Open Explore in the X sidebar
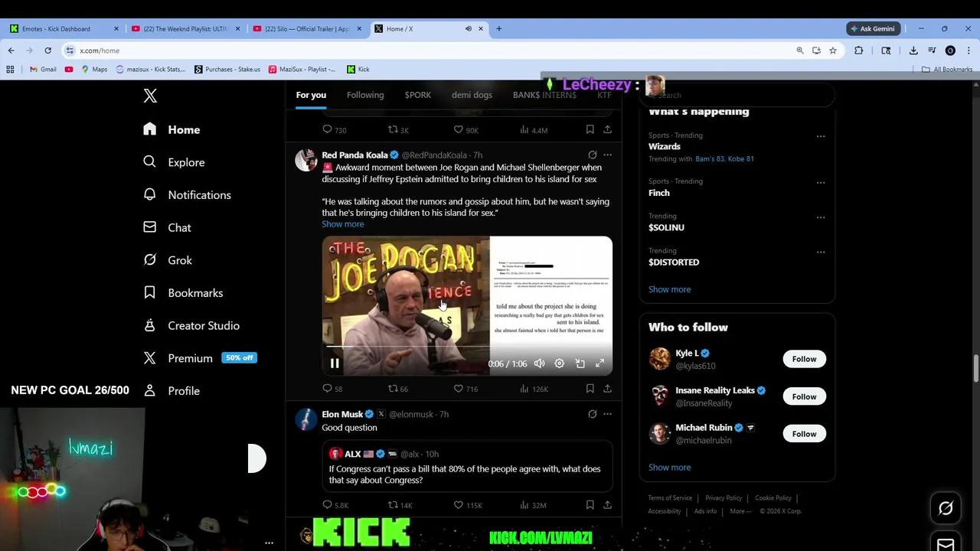 click(174, 162)
